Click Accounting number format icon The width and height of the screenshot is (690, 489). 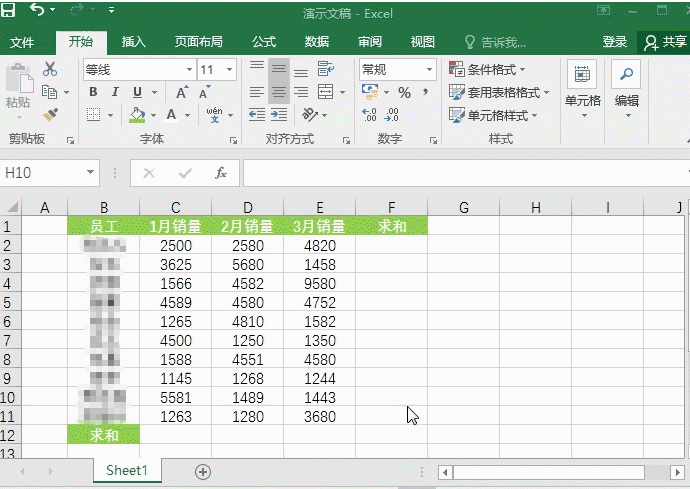coord(371,92)
